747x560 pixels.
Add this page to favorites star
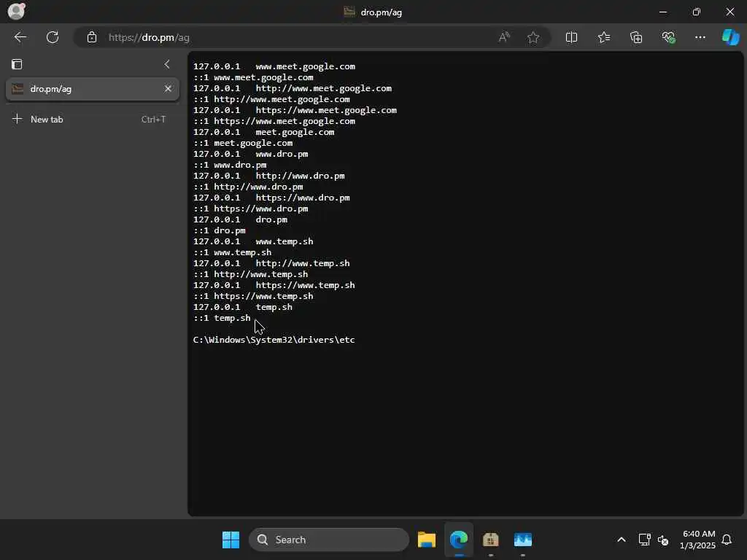coord(533,37)
